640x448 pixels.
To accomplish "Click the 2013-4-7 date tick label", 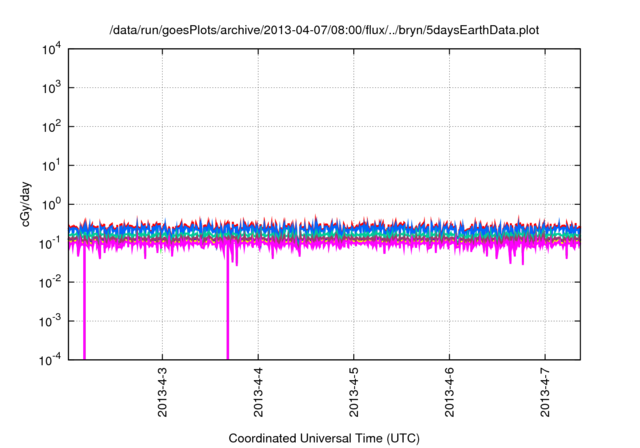I will point(545,392).
